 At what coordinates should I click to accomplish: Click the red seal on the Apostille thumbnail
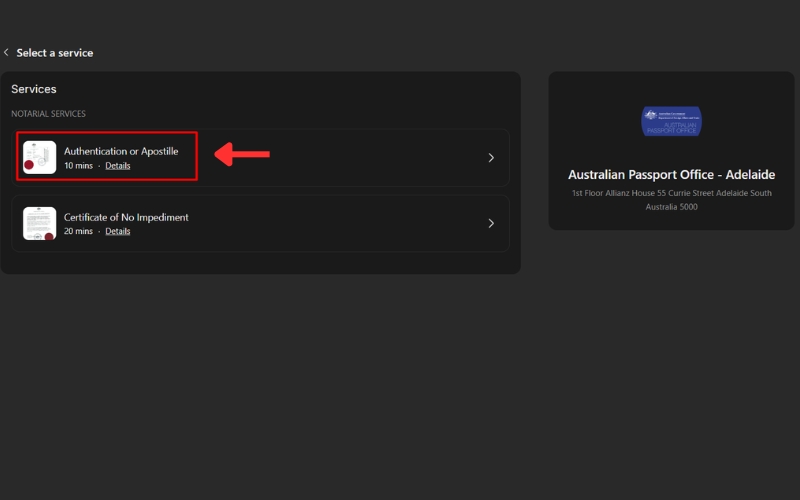[x=30, y=164]
